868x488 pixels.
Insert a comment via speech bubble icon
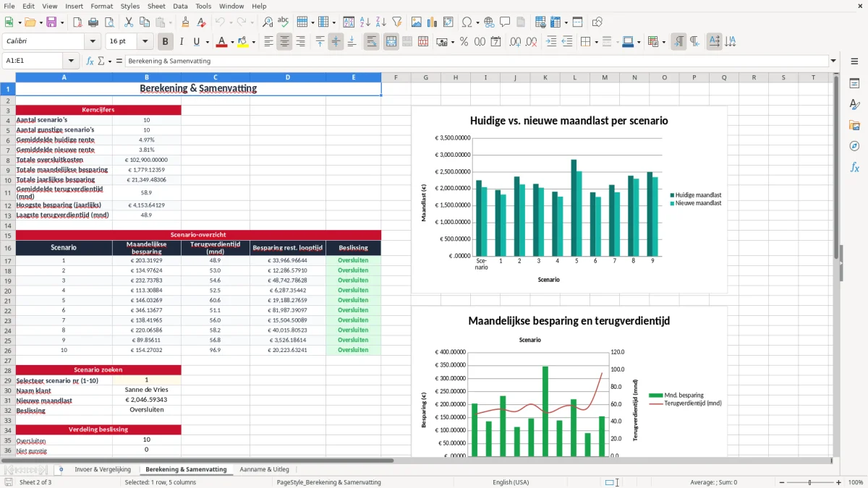[x=505, y=22]
